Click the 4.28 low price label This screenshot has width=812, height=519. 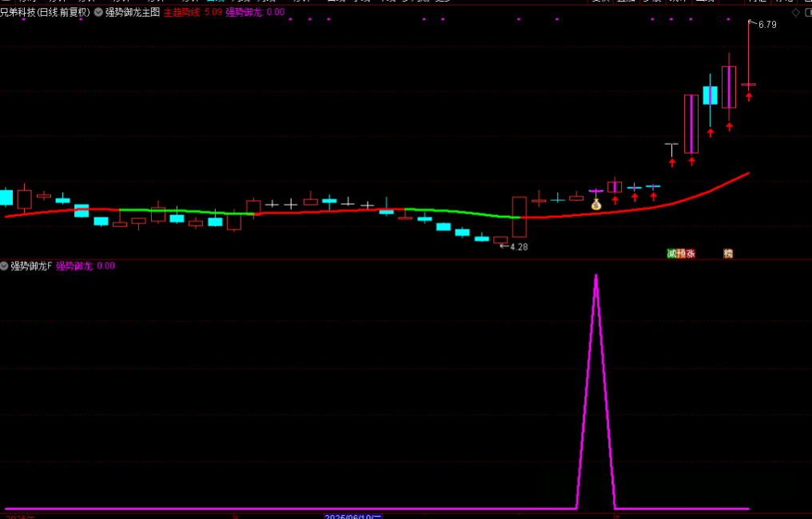pyautogui.click(x=519, y=247)
